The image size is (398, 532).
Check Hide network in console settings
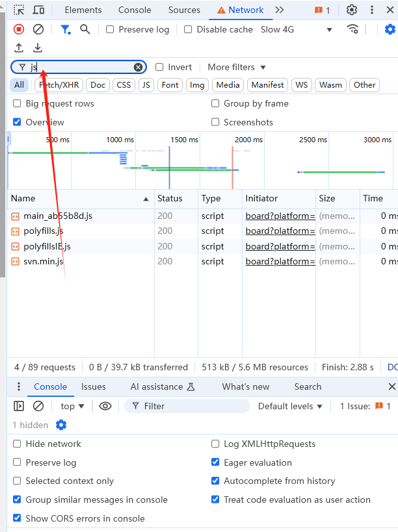(x=17, y=444)
